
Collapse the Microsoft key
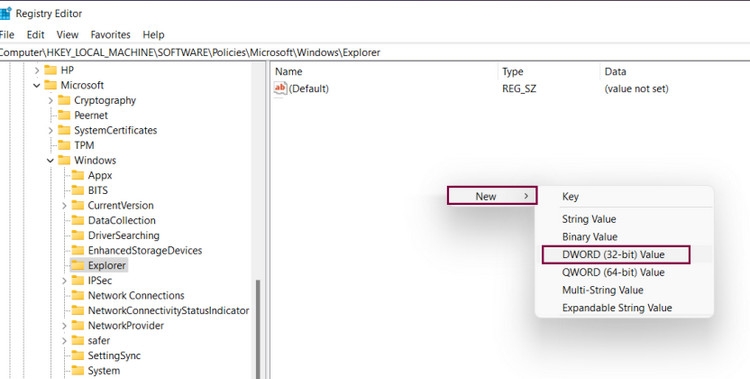pyautogui.click(x=37, y=86)
